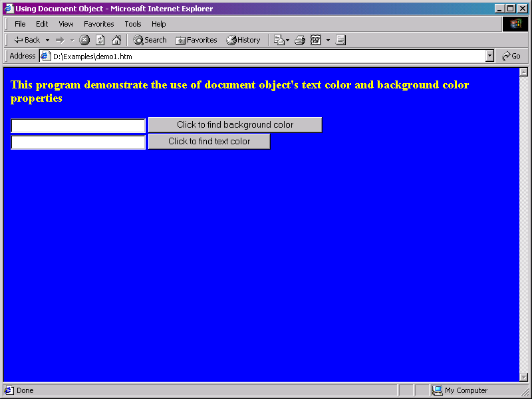Viewport: 532px width, 399px height.
Task: Expand the Edit button dropdown arrow
Action: tap(328, 40)
